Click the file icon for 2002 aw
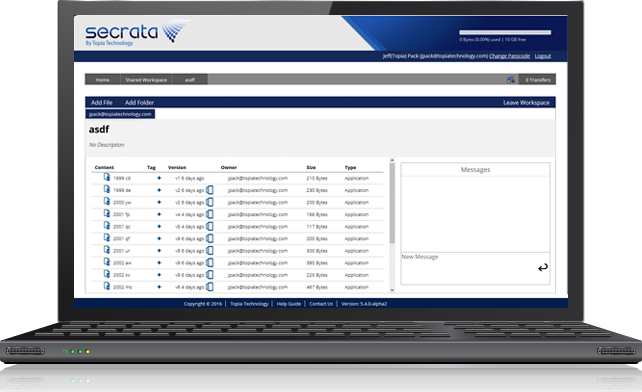The width and height of the screenshot is (642, 392). 107,262
